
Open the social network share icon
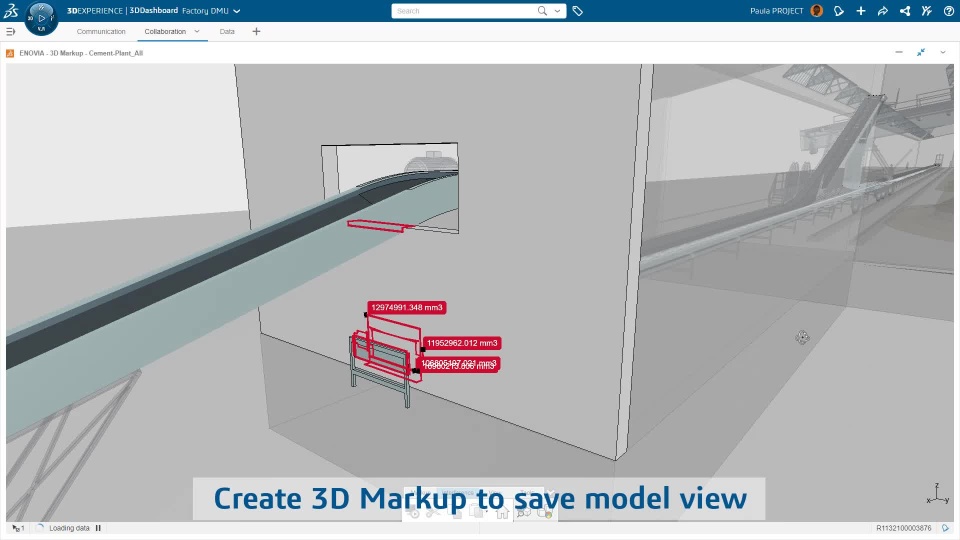(905, 11)
